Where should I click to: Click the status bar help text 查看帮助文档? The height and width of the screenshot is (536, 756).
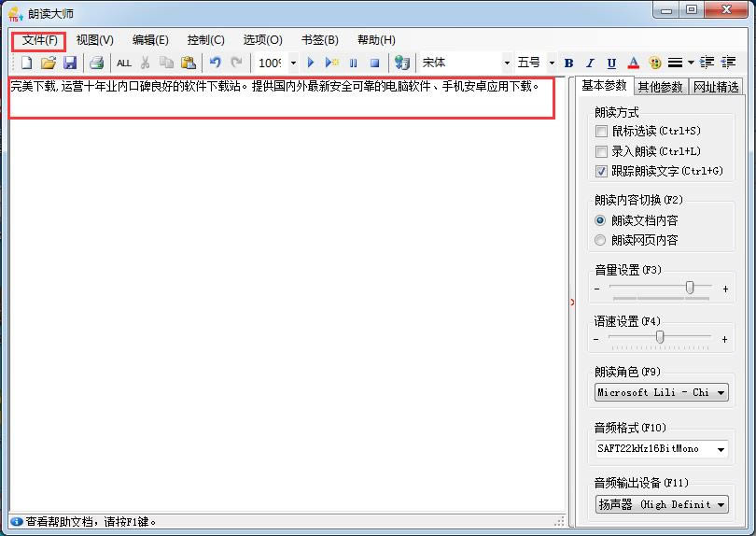pos(91,522)
